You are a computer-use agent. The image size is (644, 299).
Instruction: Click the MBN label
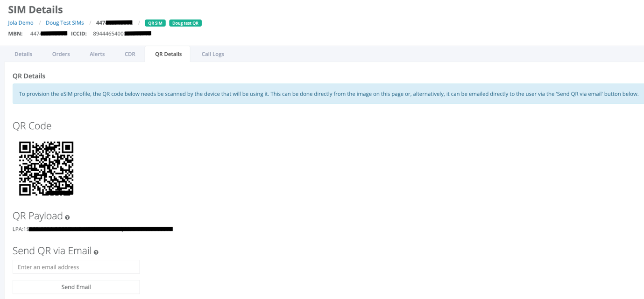click(15, 34)
